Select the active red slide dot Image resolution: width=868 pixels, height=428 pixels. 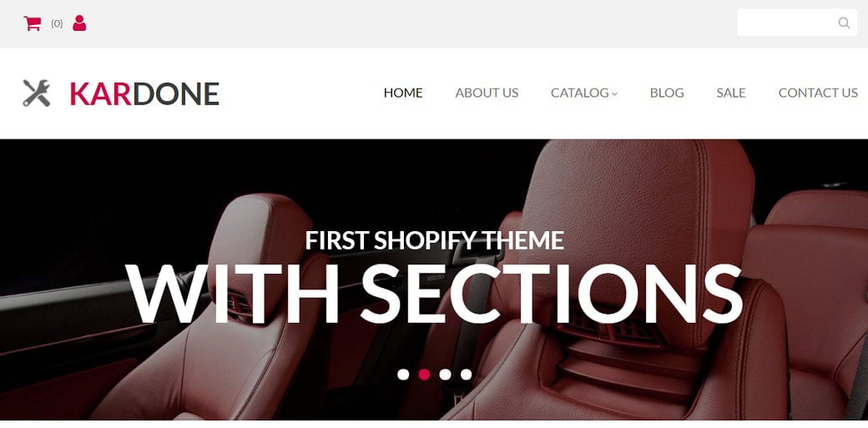coord(424,375)
